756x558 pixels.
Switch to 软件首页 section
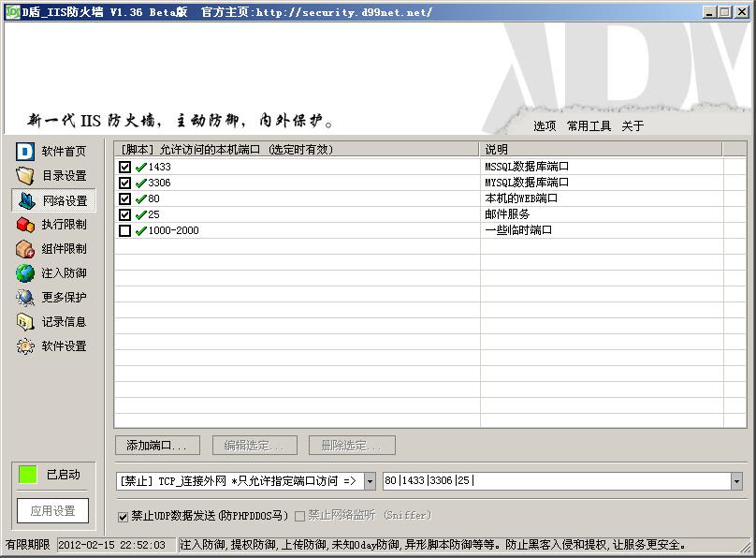[x=64, y=152]
